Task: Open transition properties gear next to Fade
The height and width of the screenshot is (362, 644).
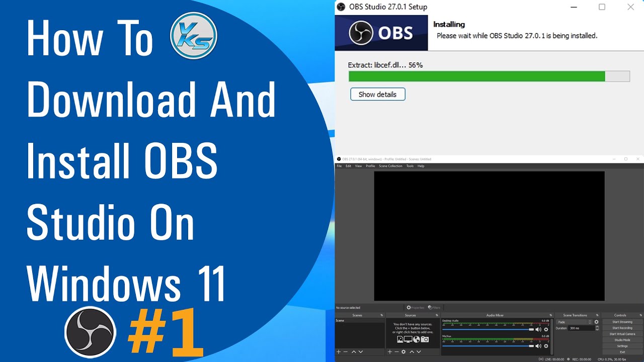Action: coord(597,322)
